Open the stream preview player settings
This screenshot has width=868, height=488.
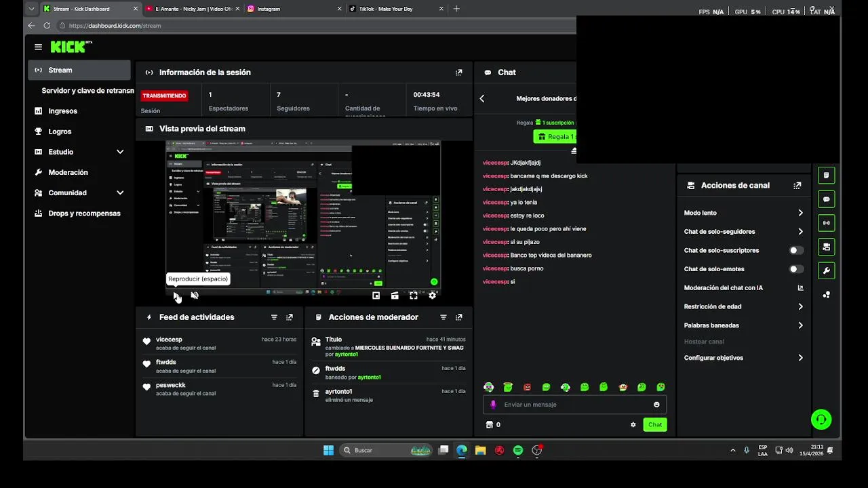tap(432, 296)
